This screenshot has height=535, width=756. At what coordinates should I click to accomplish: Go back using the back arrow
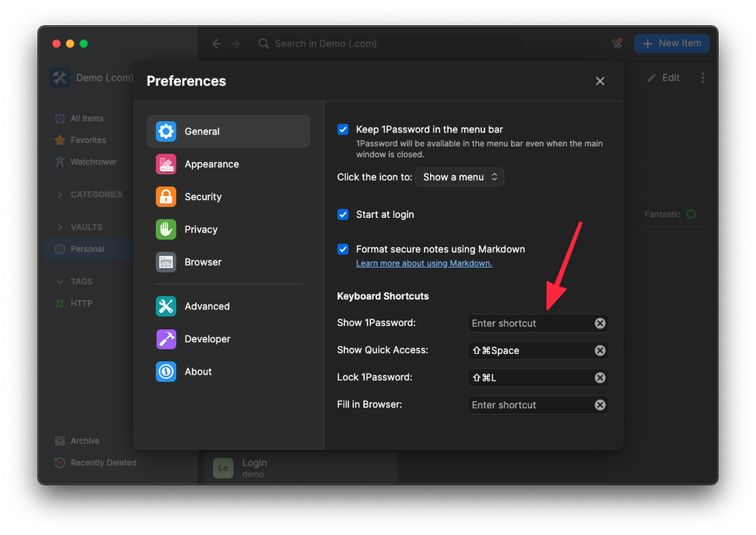pyautogui.click(x=216, y=44)
